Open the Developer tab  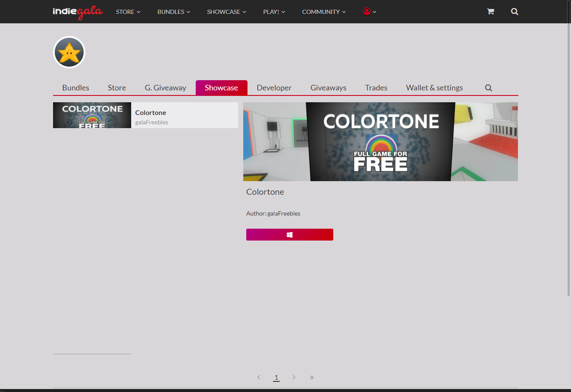tap(274, 88)
